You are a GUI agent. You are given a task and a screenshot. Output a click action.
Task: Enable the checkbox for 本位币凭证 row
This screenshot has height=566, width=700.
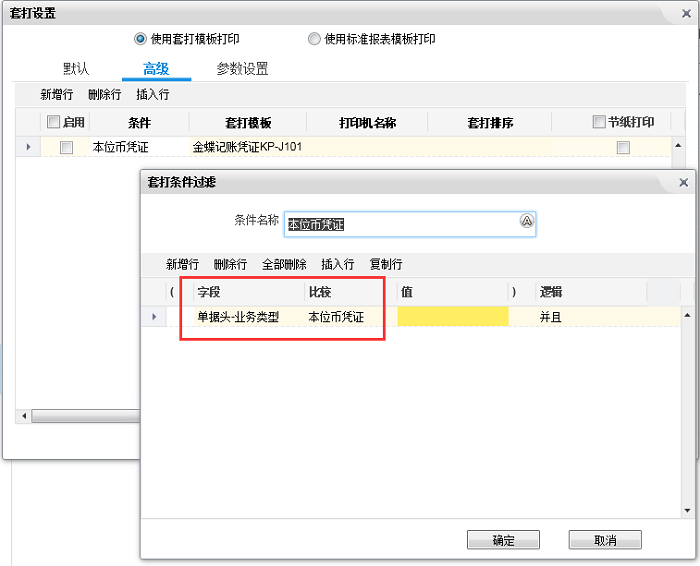coord(66,147)
